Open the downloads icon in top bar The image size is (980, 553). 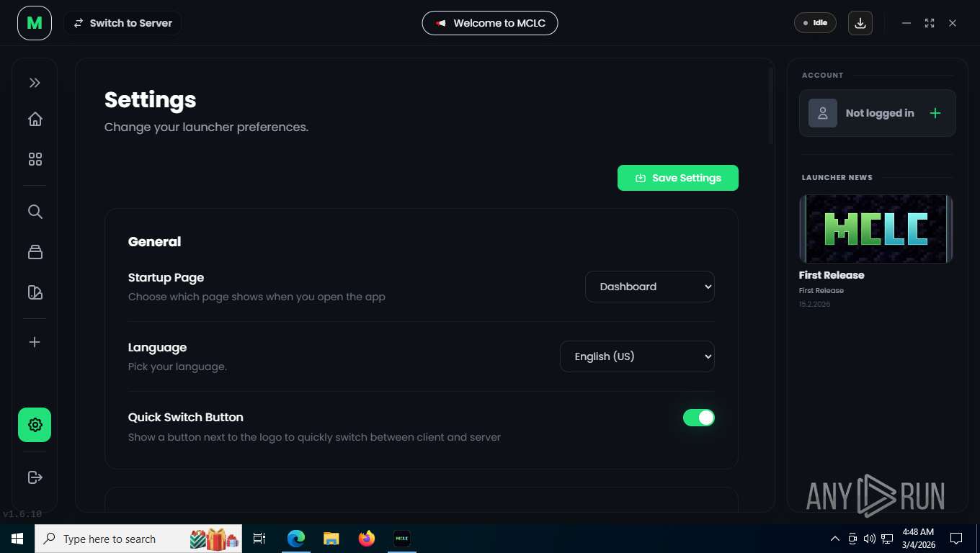(x=860, y=23)
